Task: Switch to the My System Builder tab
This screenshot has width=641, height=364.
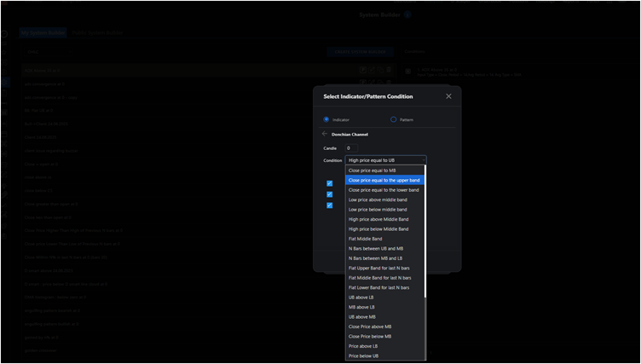Action: pyautogui.click(x=43, y=32)
